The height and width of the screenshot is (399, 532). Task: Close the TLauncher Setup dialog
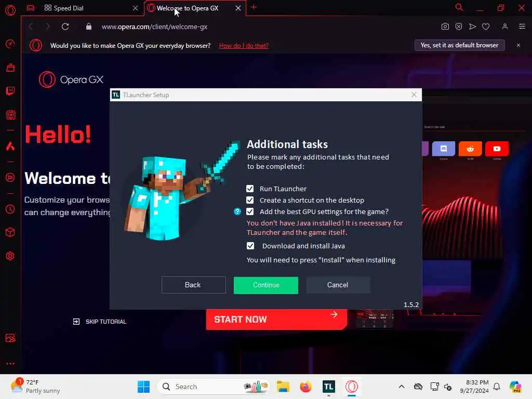[414, 95]
